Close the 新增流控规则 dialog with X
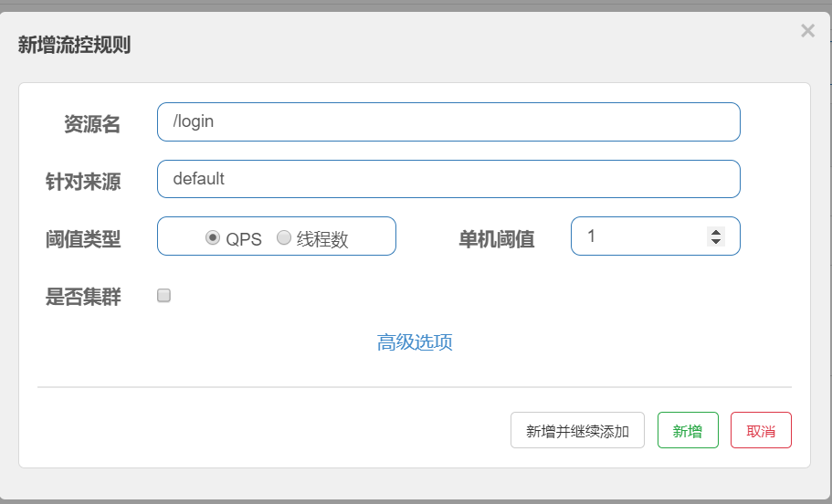The height and width of the screenshot is (504, 832). click(807, 31)
